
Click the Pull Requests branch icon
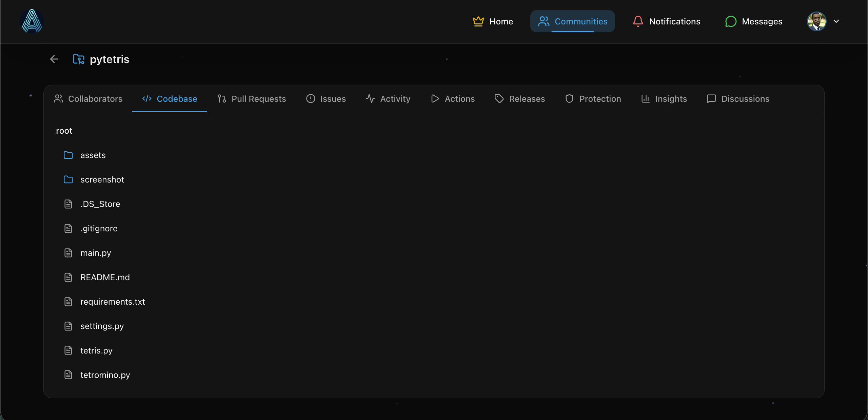coord(222,99)
